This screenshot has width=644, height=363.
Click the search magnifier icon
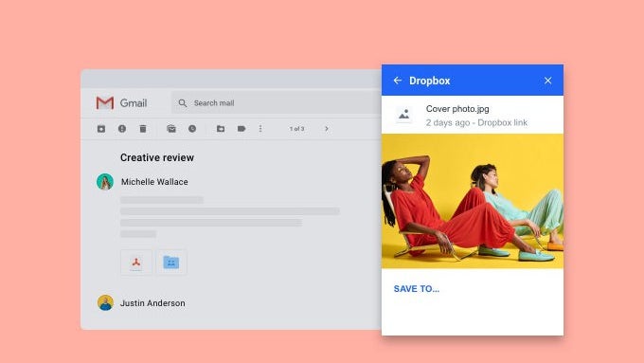[183, 102]
